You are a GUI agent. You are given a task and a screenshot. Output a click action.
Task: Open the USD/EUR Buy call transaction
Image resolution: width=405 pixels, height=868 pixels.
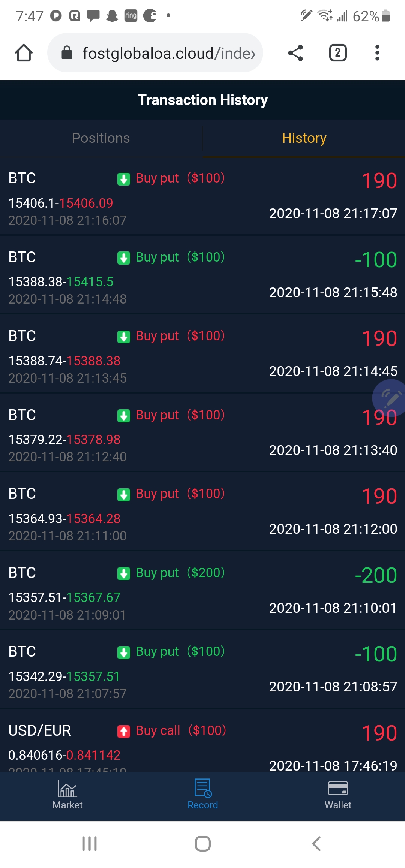tap(202, 741)
